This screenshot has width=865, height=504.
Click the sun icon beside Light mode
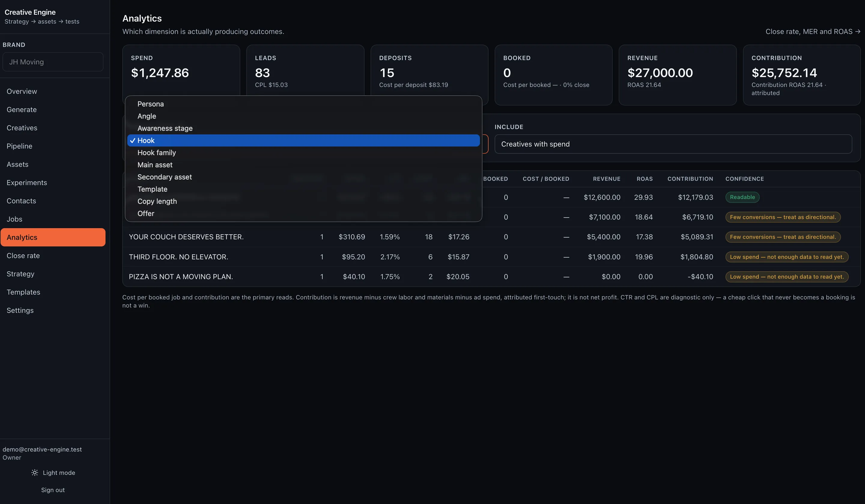35,472
